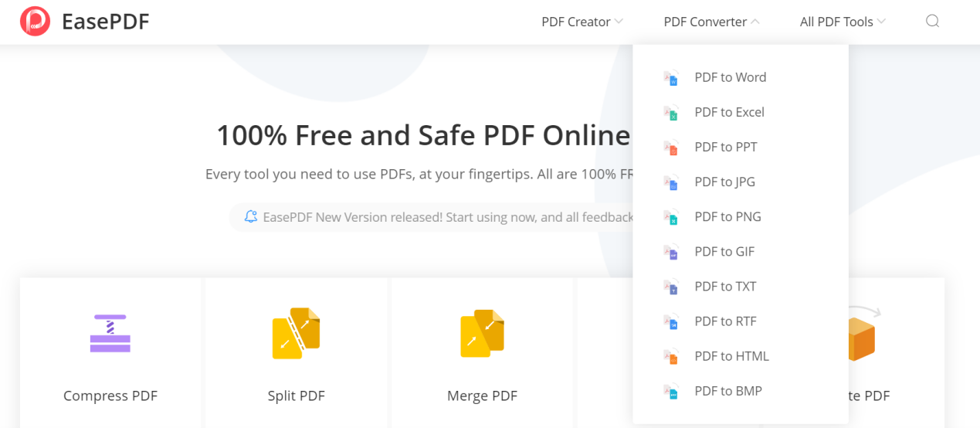Click the EasePDF brand name text
980x428 pixels.
(x=106, y=22)
